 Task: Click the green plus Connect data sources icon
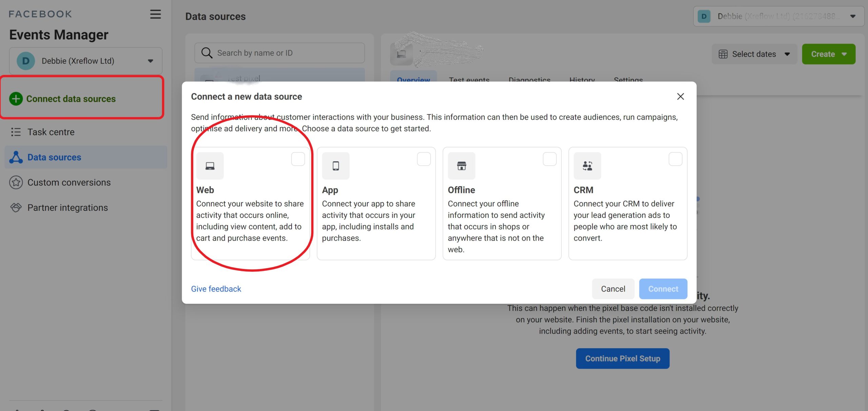[x=16, y=99]
